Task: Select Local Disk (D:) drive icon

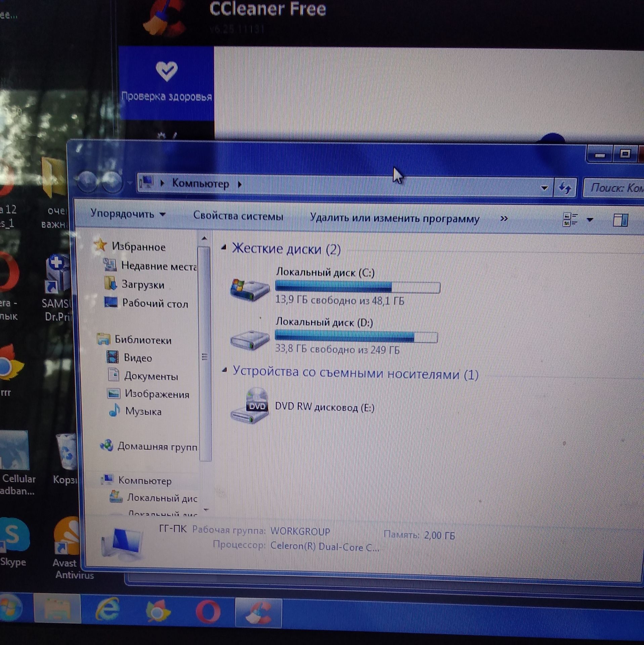Action: [250, 339]
